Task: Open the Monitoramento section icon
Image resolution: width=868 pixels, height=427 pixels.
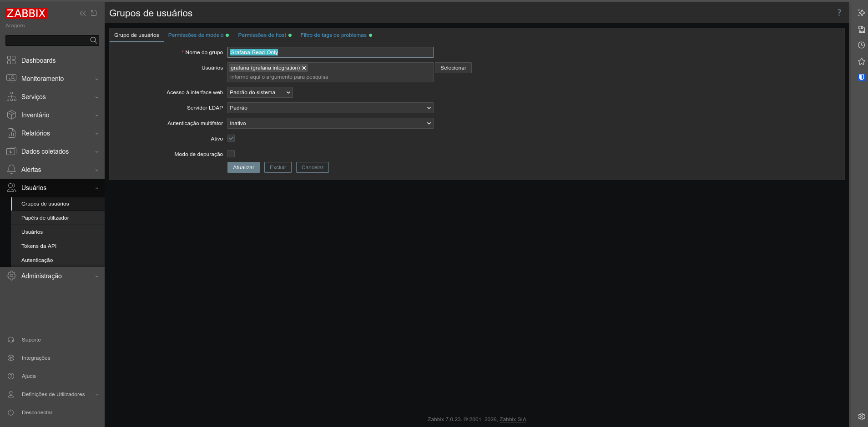Action: coord(11,78)
